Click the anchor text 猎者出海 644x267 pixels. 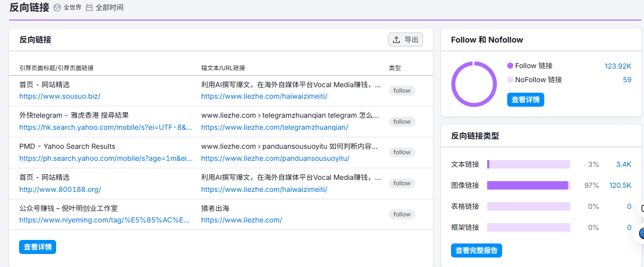215,208
